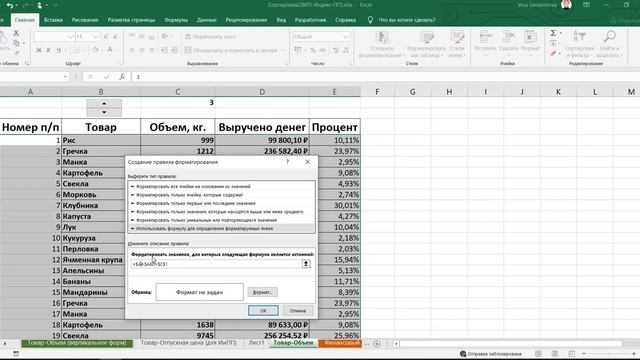Open Find and Select (Найти и выделить)

609,44
